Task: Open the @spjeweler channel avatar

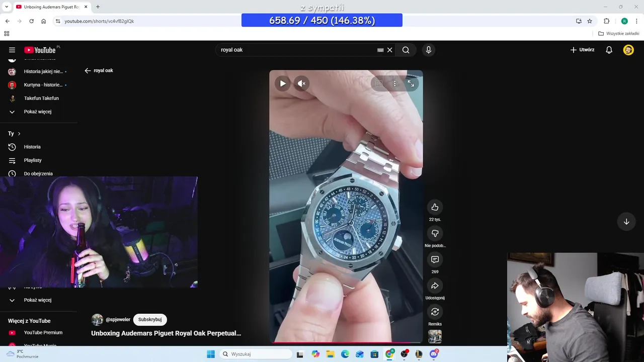Action: (97, 320)
